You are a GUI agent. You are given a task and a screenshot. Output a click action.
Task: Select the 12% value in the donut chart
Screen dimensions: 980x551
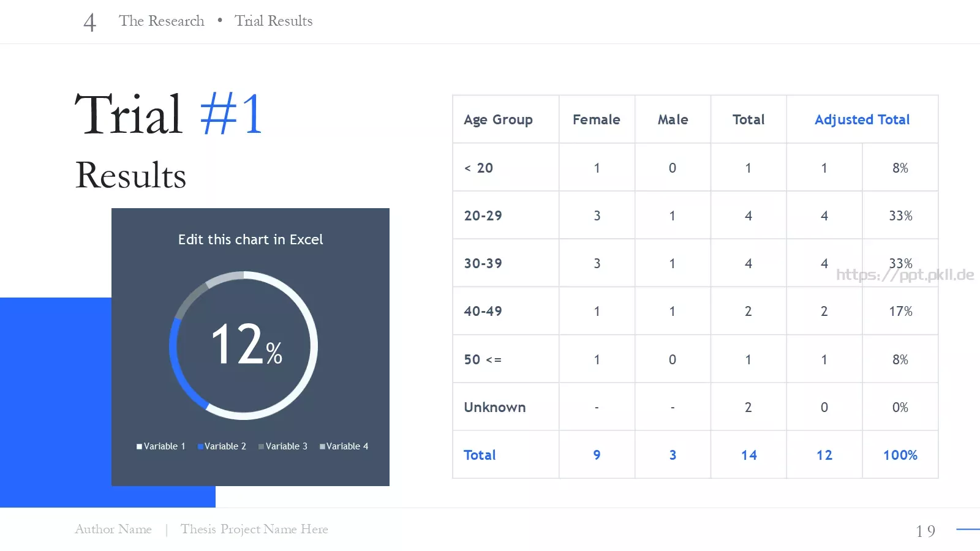tap(246, 345)
